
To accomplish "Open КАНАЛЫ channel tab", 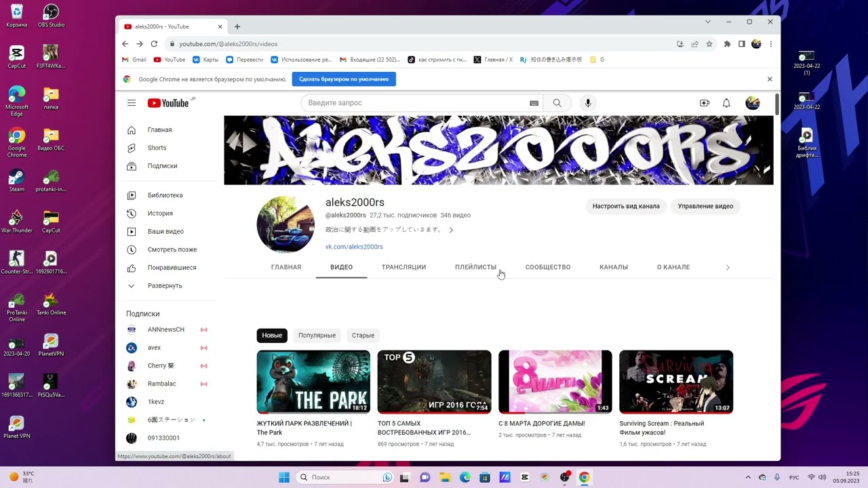I will (x=614, y=267).
